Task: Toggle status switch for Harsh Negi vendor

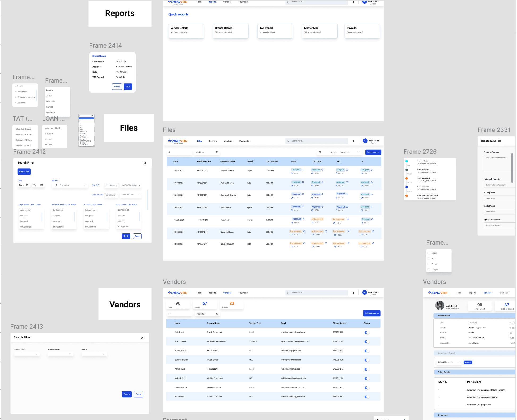Action: 367,397
